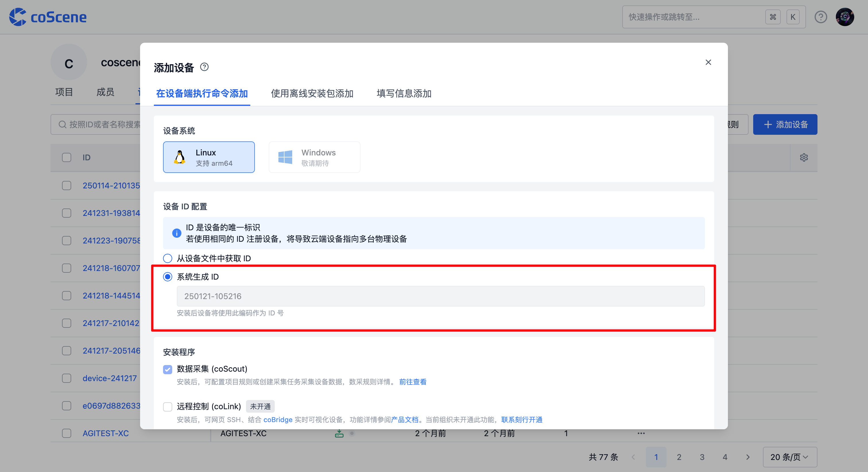868x472 pixels.
Task: Open the 前往查看 link
Action: [413, 382]
